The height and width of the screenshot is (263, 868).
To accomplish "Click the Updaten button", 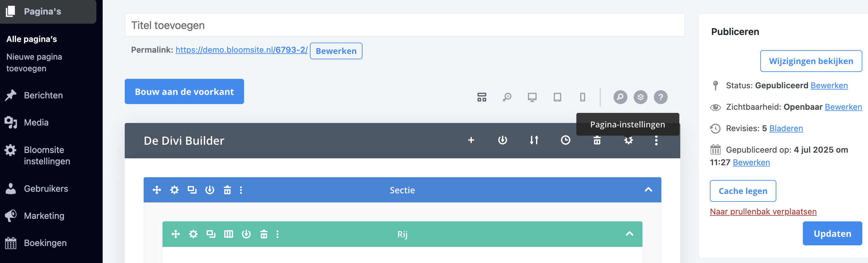I will pyautogui.click(x=832, y=234).
